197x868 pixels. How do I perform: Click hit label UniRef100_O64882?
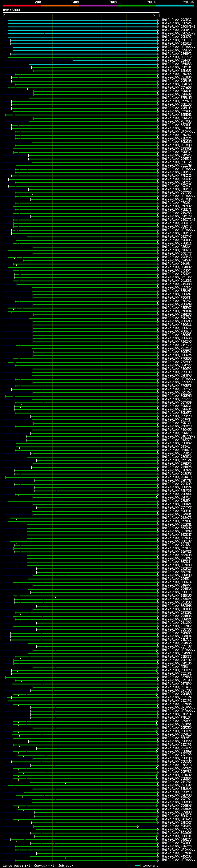point(177,267)
